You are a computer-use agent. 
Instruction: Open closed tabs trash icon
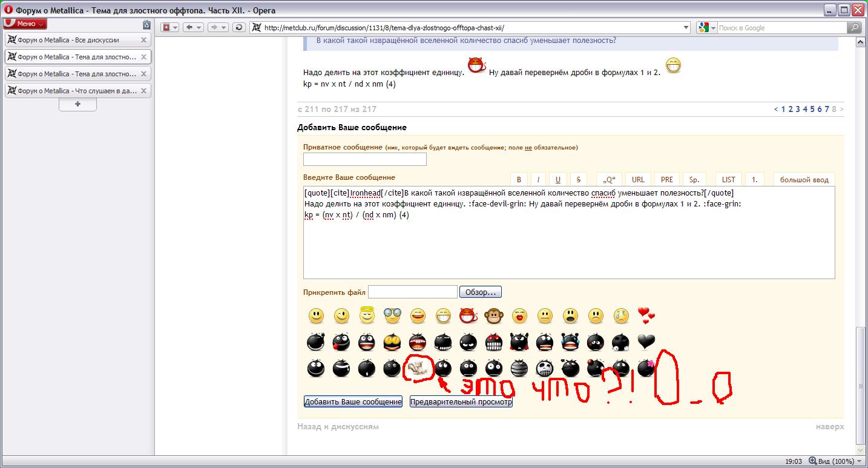point(146,25)
